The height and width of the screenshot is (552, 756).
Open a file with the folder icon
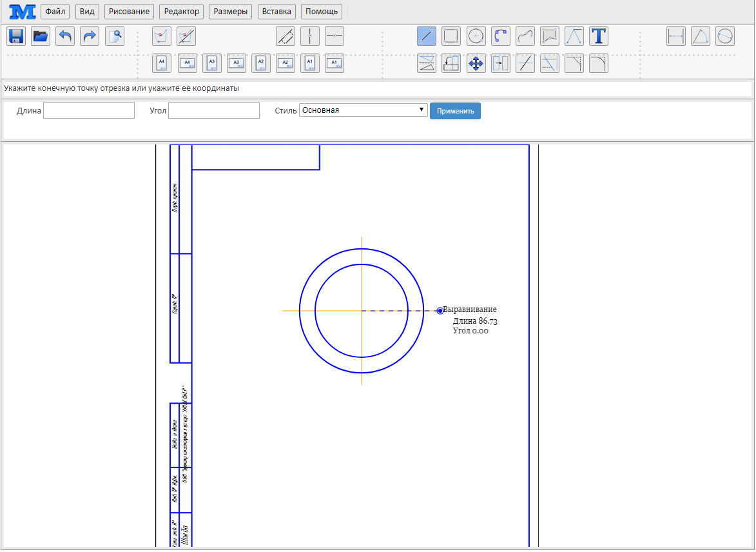41,36
